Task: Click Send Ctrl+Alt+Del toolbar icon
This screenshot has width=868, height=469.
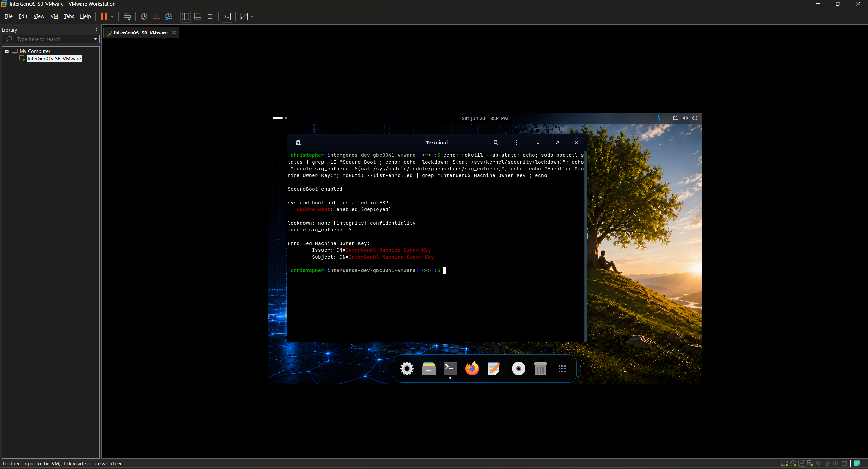Action: pos(127,16)
